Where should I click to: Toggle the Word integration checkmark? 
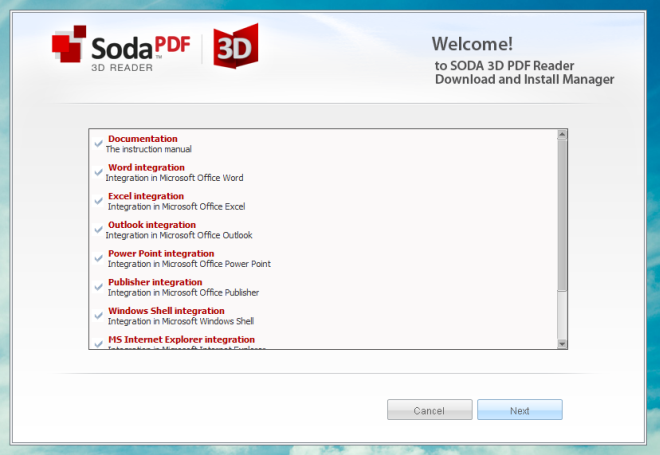(x=98, y=172)
